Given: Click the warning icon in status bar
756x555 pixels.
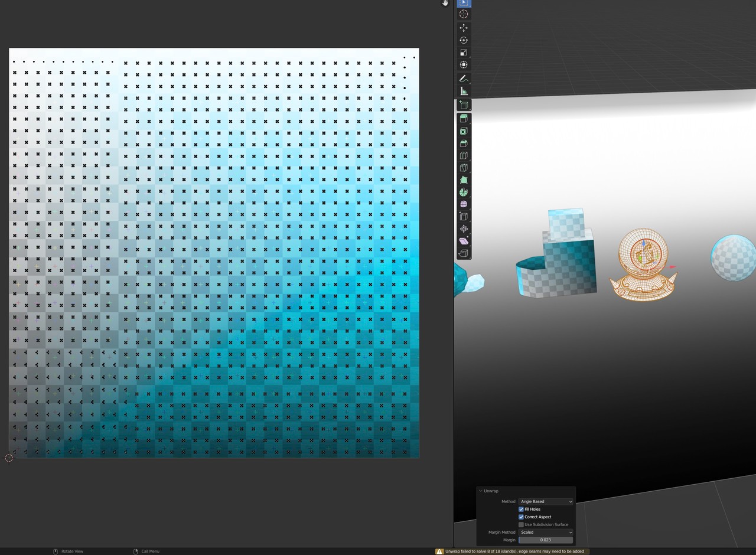Looking at the screenshot, I should point(439,551).
